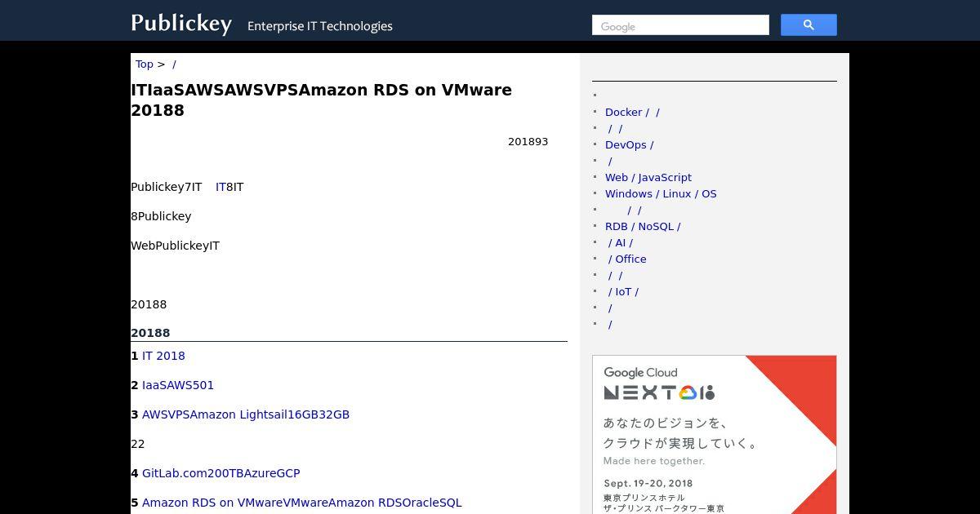
Task: Open the Web / JavaScript category link
Action: tap(648, 178)
